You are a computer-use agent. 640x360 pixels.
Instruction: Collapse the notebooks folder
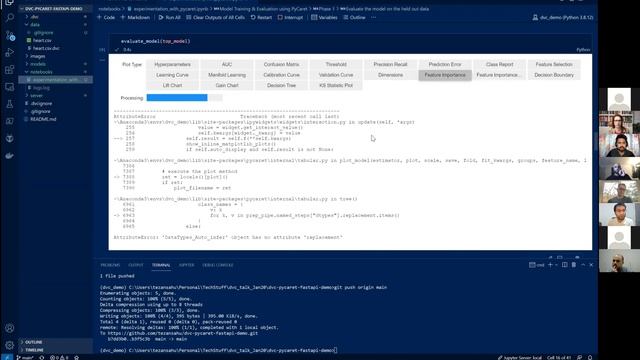(x=55, y=72)
